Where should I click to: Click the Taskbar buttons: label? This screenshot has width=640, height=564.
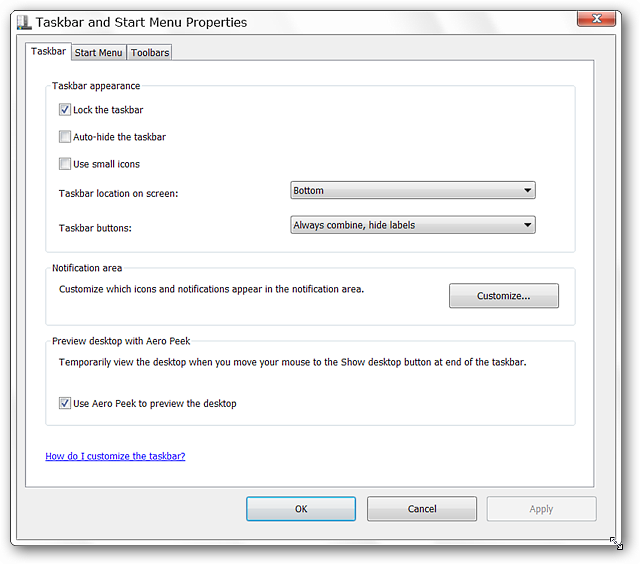click(x=95, y=228)
